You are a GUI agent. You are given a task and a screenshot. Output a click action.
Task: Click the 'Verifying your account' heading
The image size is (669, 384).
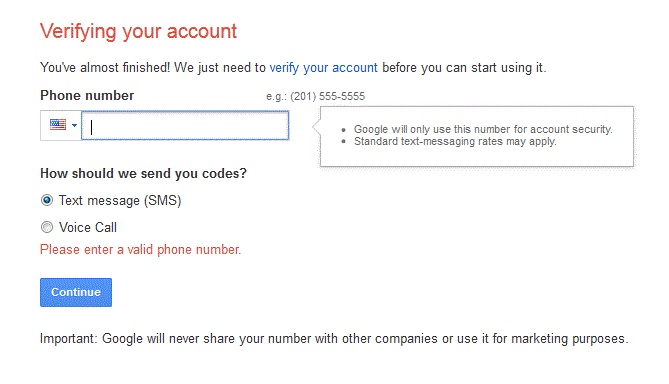pyautogui.click(x=138, y=32)
